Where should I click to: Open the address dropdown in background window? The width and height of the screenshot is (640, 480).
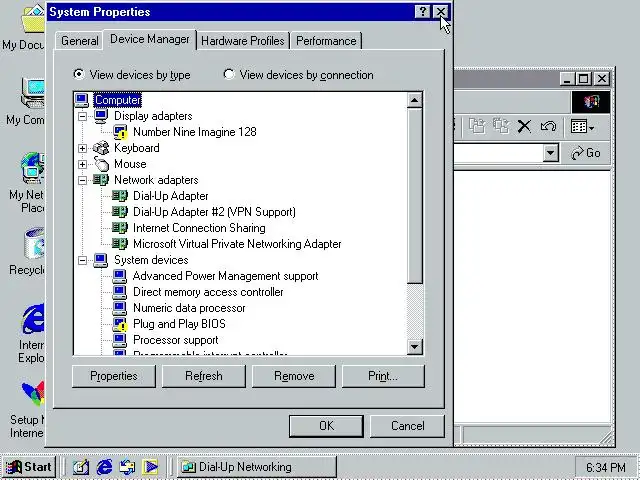coord(551,153)
